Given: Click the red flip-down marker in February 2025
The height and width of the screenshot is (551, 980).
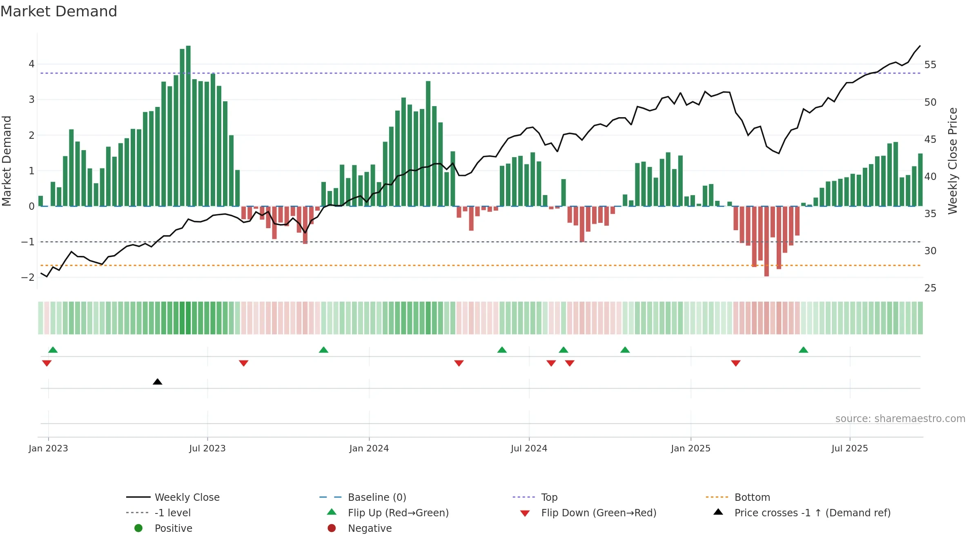Looking at the screenshot, I should [x=736, y=363].
